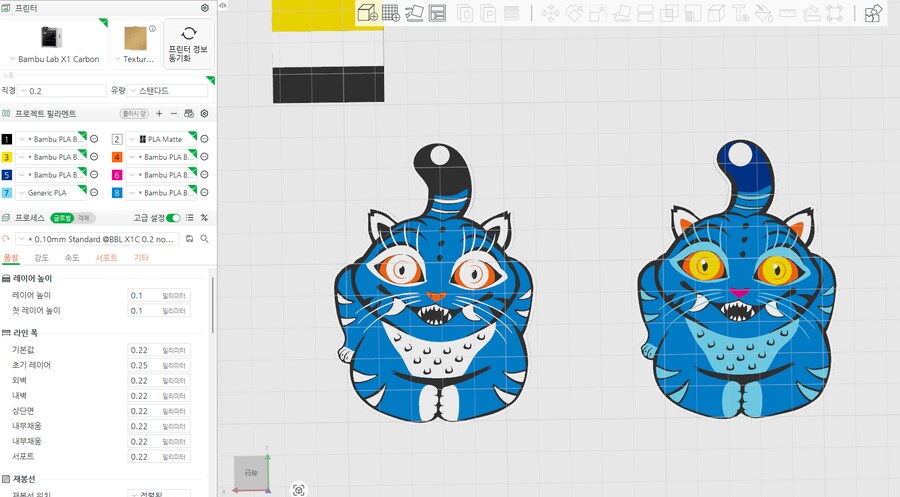900x497 pixels.
Task: Switch process mode to 객체
Action: point(84,218)
